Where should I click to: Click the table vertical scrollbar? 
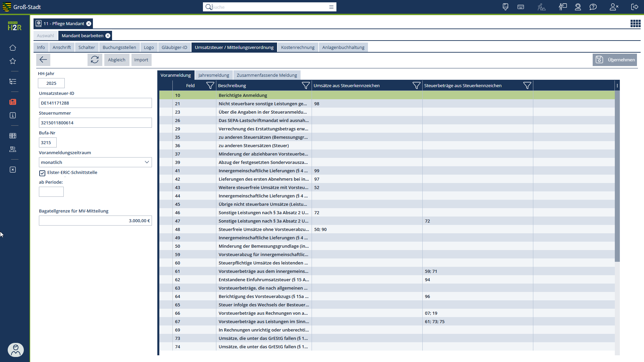(617, 176)
